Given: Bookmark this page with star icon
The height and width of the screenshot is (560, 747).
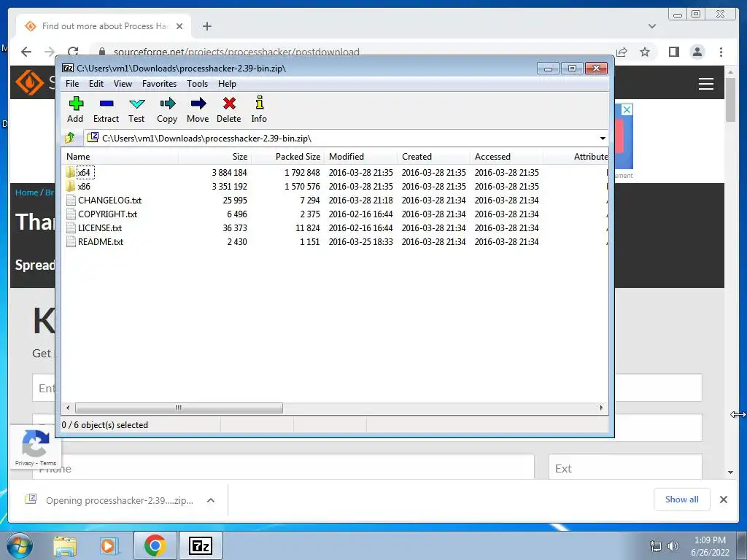Looking at the screenshot, I should tap(645, 52).
